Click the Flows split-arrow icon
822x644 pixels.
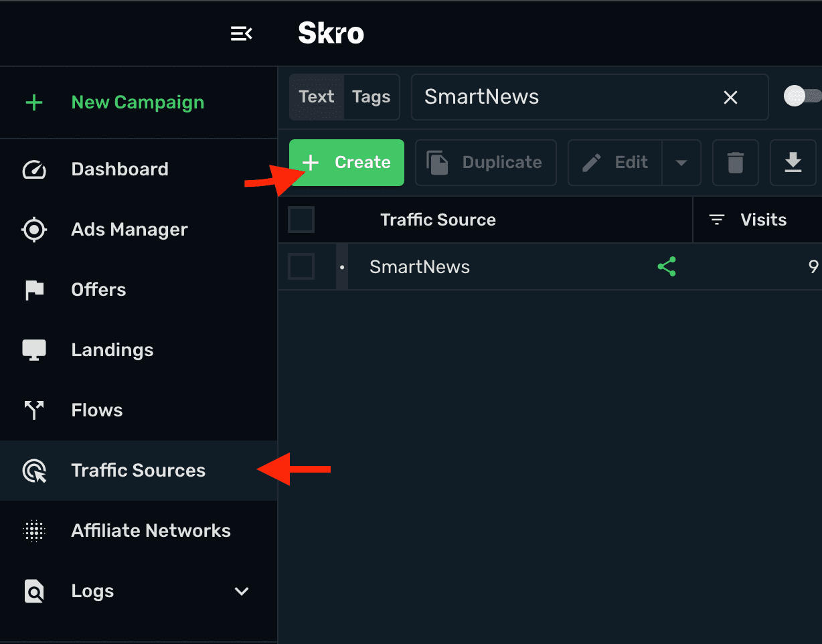tap(34, 410)
